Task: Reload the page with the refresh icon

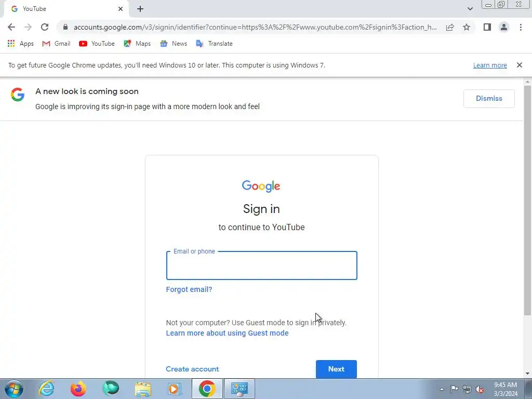Action: tap(45, 27)
